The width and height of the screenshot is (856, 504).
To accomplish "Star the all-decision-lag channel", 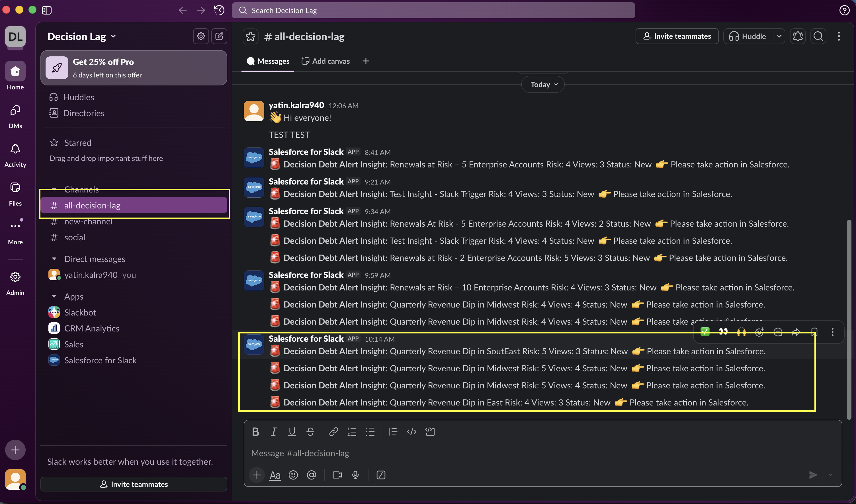I will tap(250, 36).
